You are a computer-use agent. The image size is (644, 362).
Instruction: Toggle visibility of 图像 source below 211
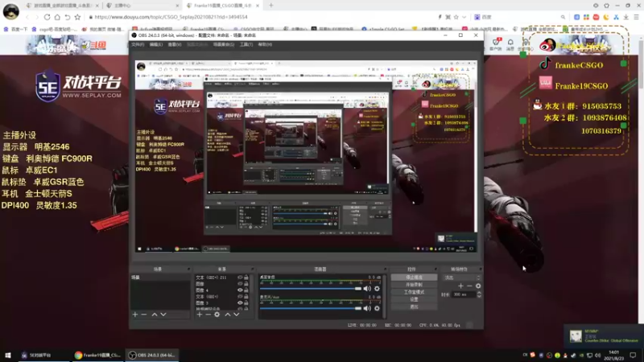(240, 284)
